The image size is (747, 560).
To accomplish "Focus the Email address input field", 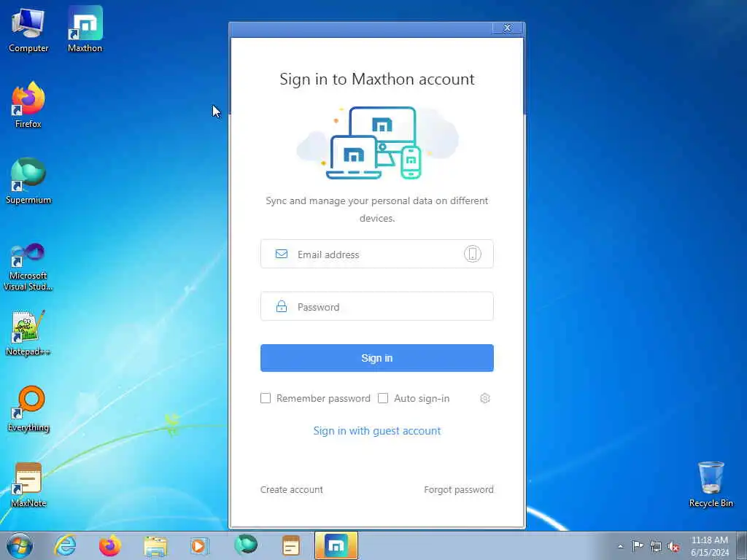I will coord(377,254).
